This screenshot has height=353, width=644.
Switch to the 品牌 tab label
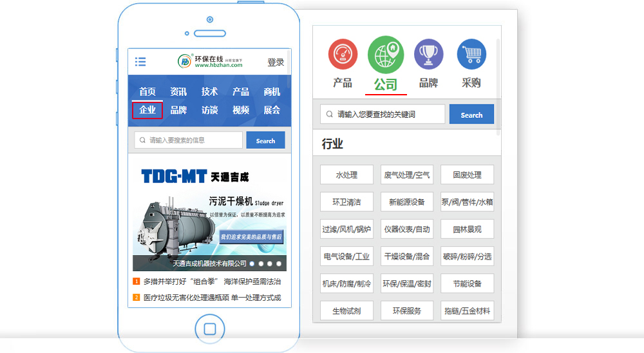click(x=428, y=83)
